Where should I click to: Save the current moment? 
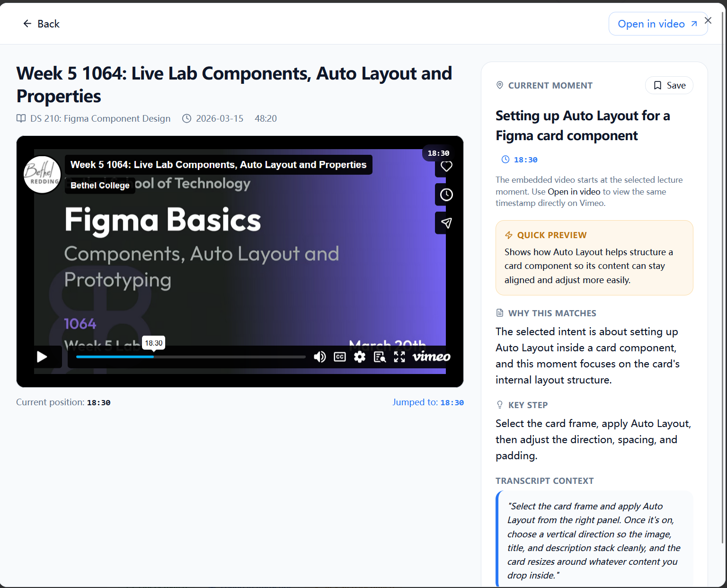pyautogui.click(x=669, y=85)
